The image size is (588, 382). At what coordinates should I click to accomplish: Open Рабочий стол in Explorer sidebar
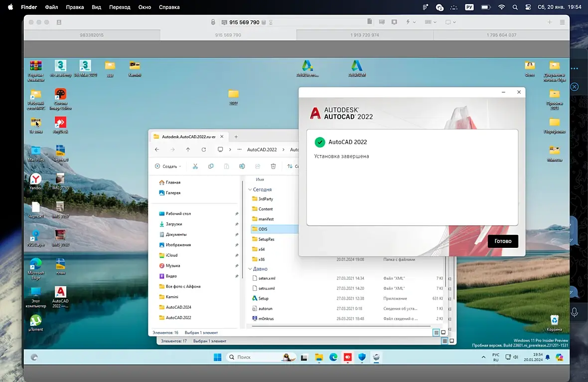175,213
